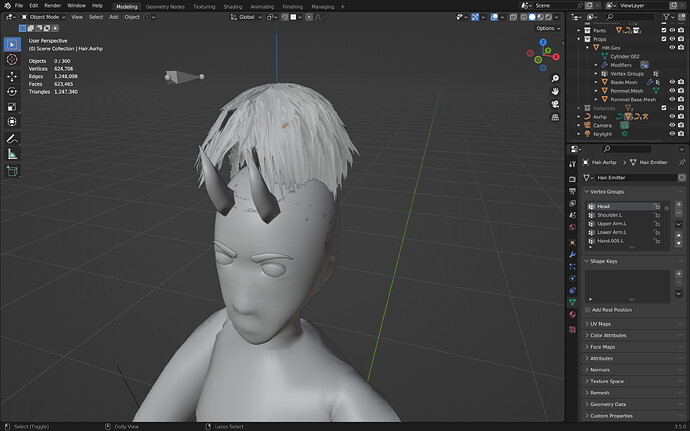Open the World properties tab
Screen dimensions: 690x431
point(572,228)
